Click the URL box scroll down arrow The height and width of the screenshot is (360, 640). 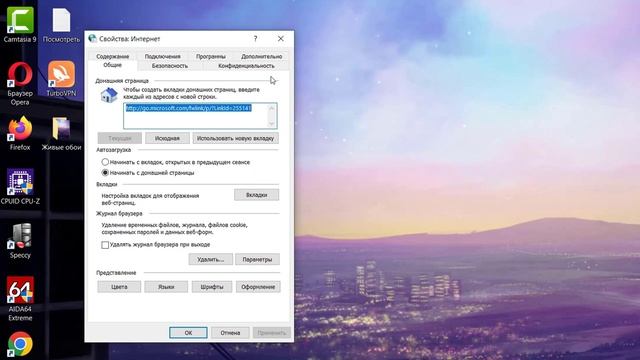[x=271, y=124]
